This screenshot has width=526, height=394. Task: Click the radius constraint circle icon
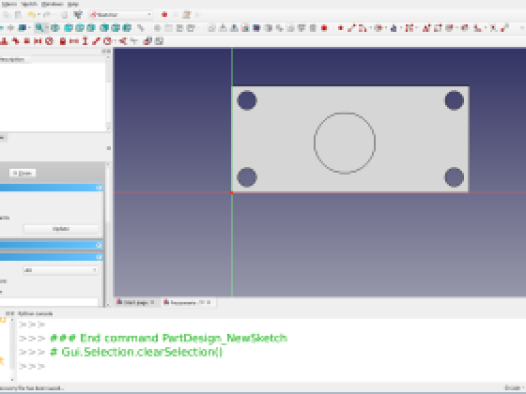(107, 41)
